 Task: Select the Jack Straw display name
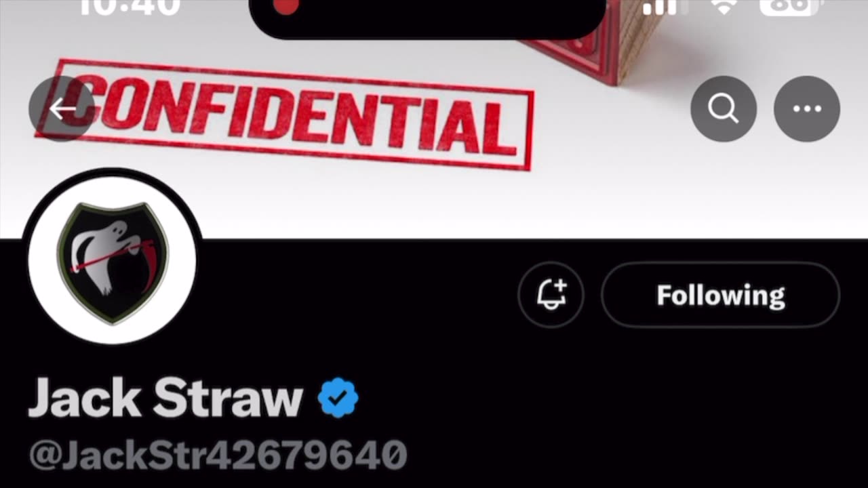click(x=165, y=397)
